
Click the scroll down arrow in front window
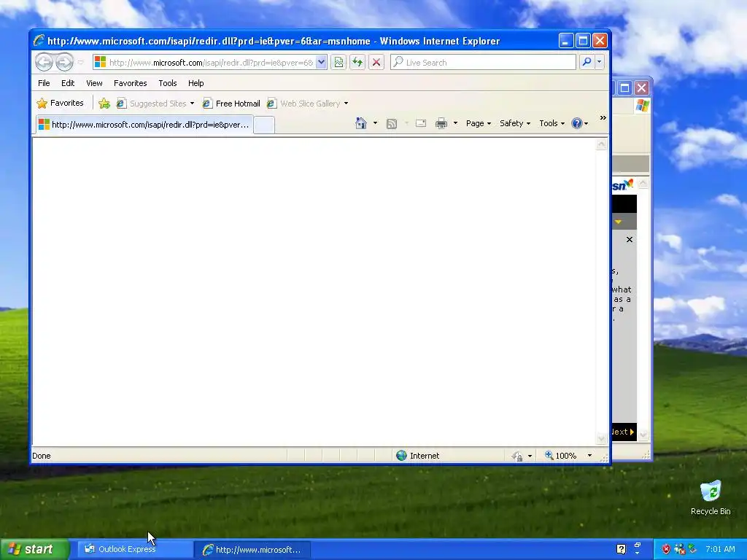click(x=602, y=438)
